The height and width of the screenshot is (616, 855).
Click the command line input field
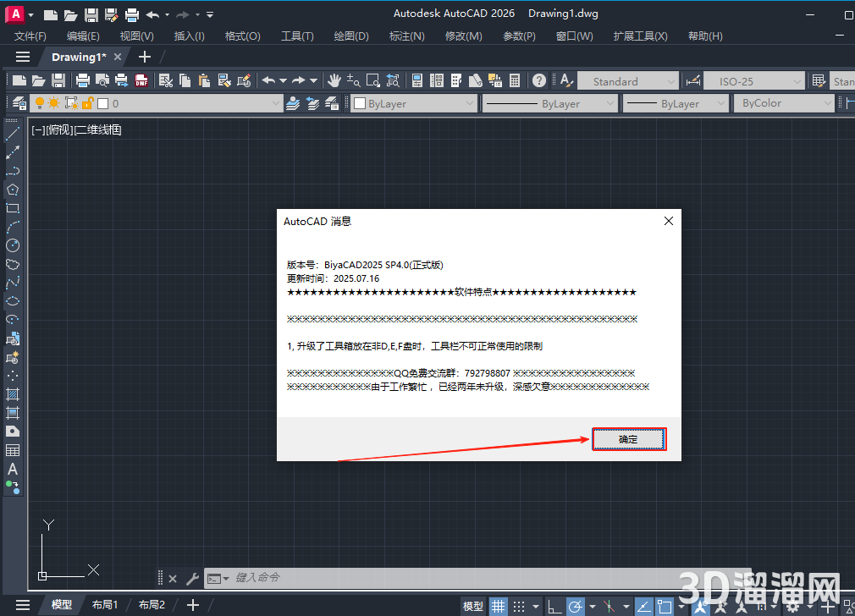pyautogui.click(x=474, y=578)
